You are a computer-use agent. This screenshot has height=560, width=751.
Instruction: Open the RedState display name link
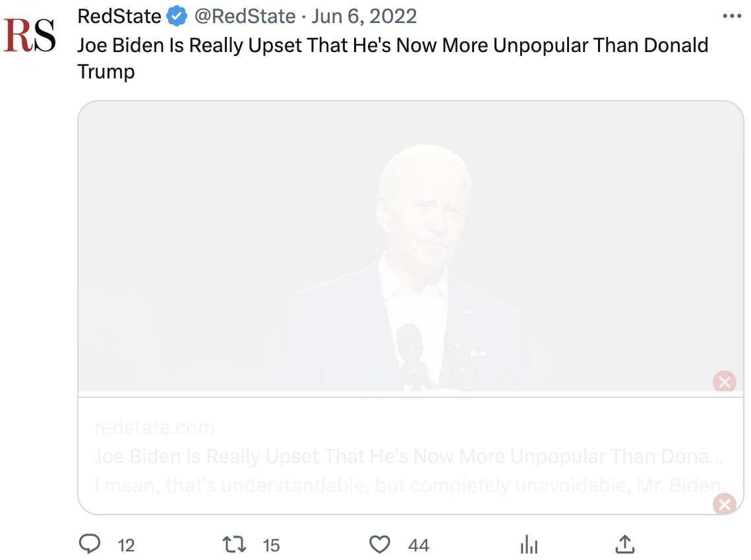coord(119,16)
